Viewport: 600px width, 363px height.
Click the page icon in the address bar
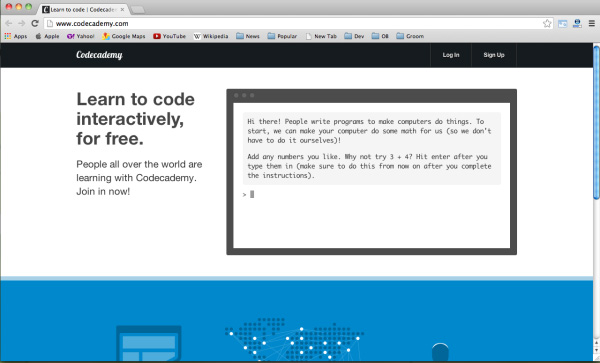[x=50, y=23]
